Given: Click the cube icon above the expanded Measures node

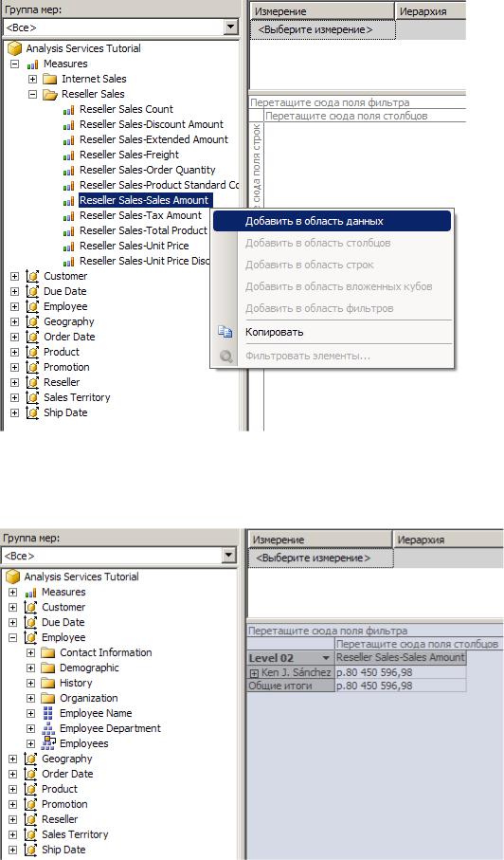Looking at the screenshot, I should [x=14, y=48].
